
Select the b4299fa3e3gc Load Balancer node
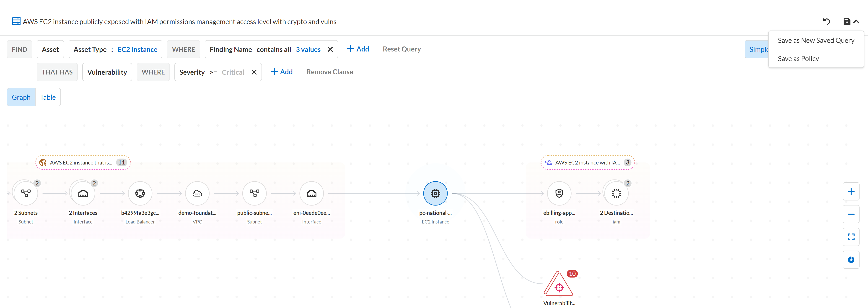tap(140, 193)
